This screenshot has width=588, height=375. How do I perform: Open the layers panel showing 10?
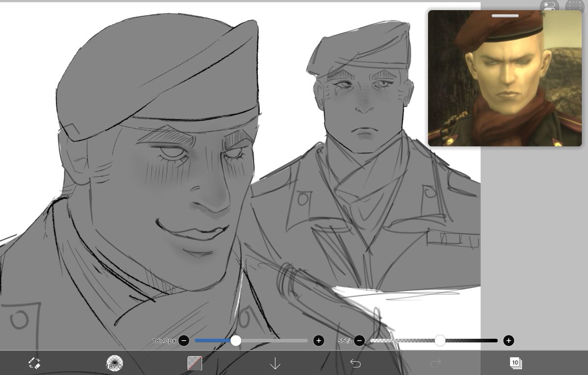[x=515, y=363]
